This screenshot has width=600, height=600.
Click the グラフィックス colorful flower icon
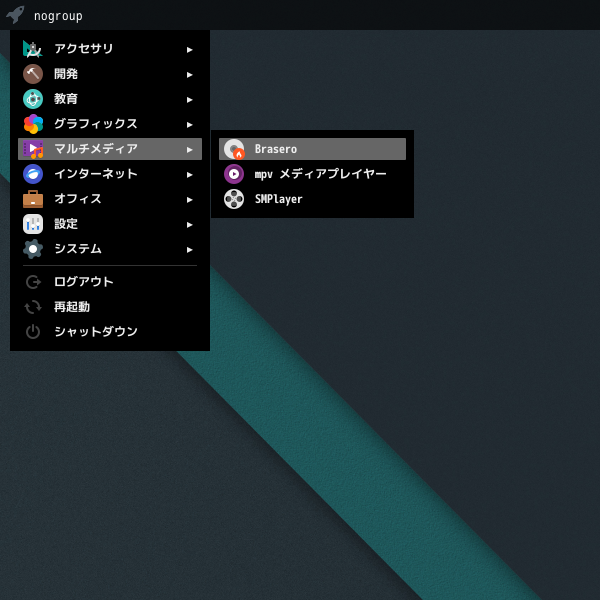[x=33, y=124]
